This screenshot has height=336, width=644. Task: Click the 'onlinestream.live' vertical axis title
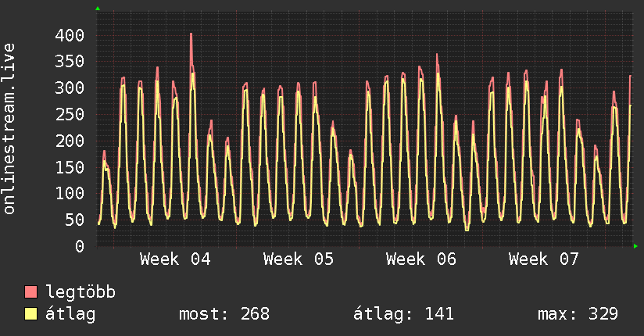(x=9, y=129)
